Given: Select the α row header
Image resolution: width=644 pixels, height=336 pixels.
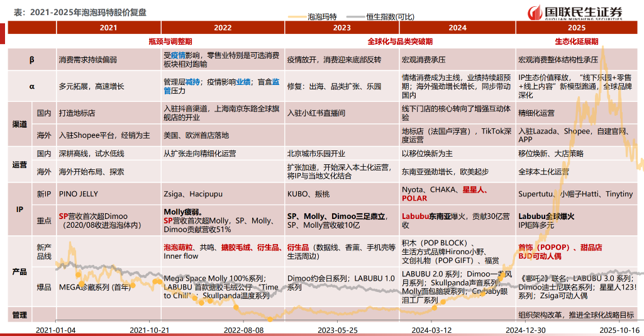Looking at the screenshot, I should coord(31,86).
